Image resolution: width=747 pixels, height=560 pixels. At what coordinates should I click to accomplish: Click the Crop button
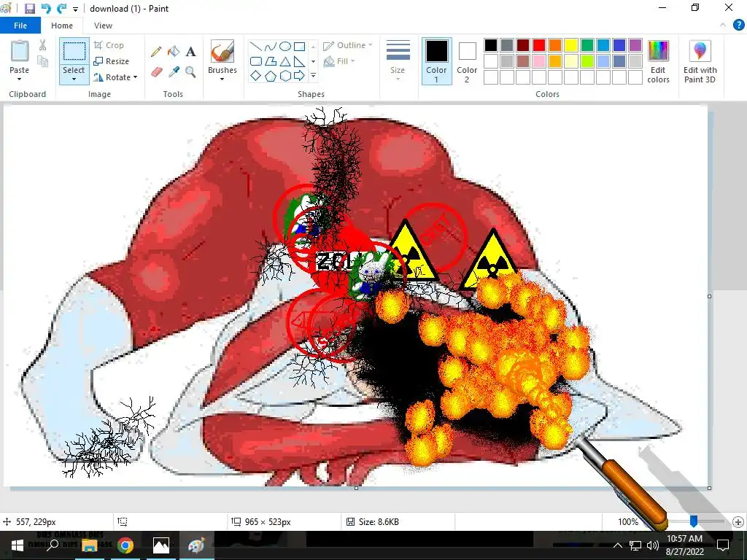tap(109, 45)
